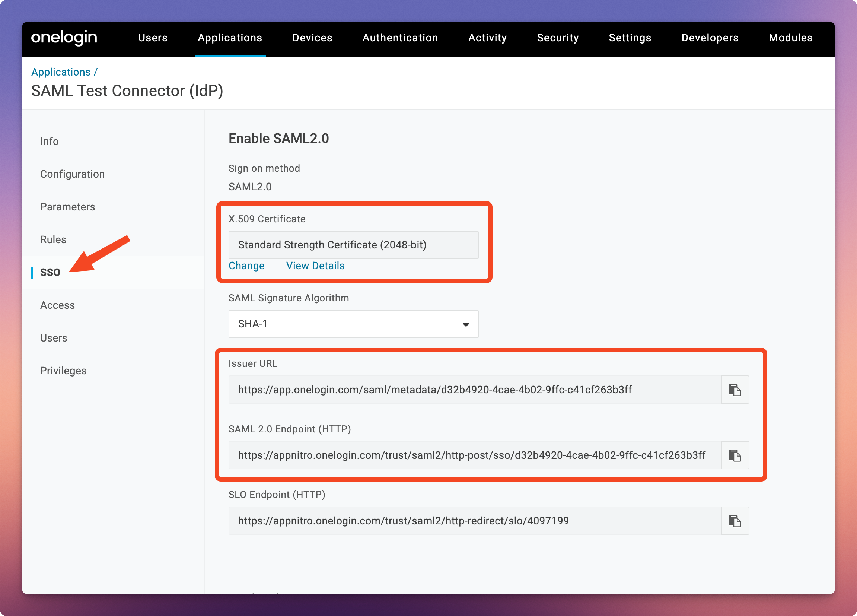Click the dropdown arrow next to SHA-1
This screenshot has width=857, height=616.
click(x=465, y=325)
